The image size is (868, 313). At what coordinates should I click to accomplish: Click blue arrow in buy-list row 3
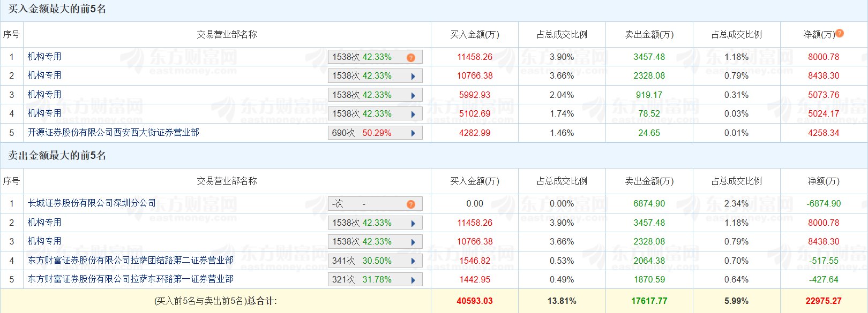(413, 95)
